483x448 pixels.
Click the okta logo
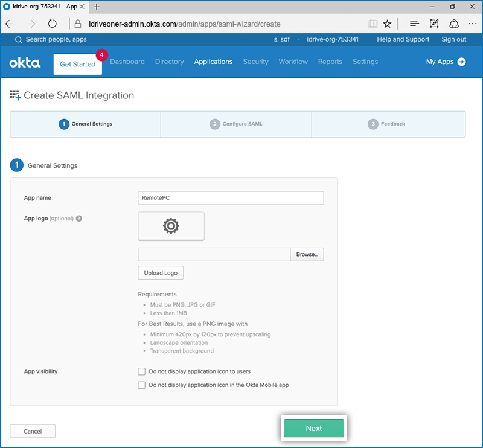coord(25,63)
